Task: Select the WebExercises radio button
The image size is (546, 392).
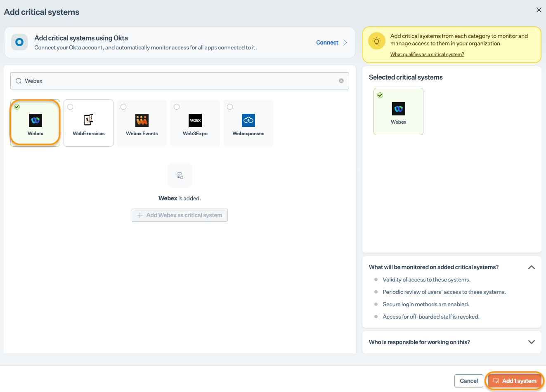Action: [x=70, y=107]
